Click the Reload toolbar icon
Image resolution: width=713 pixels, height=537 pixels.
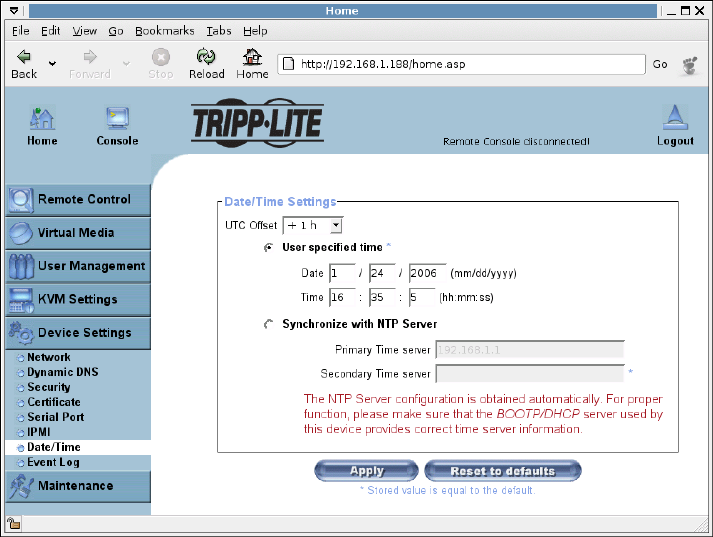206,56
